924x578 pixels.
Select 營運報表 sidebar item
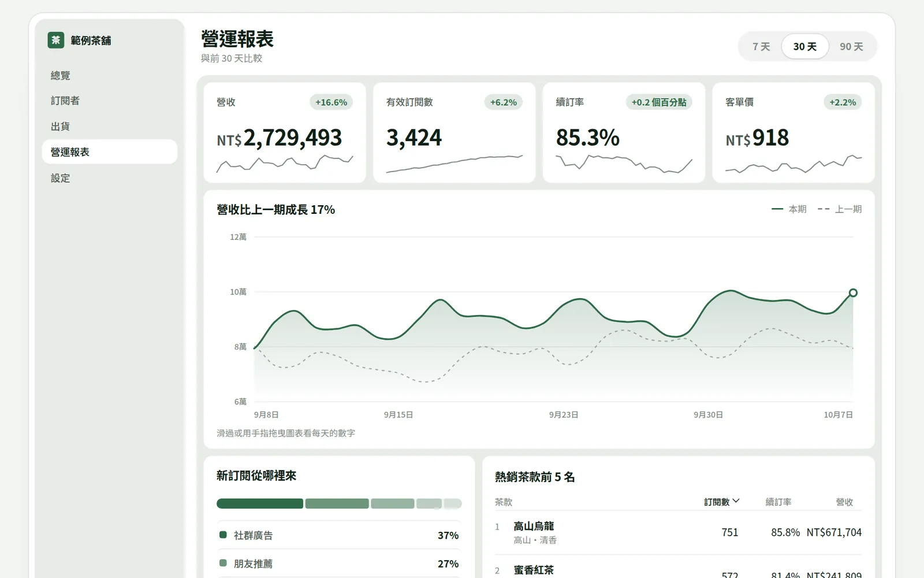110,151
